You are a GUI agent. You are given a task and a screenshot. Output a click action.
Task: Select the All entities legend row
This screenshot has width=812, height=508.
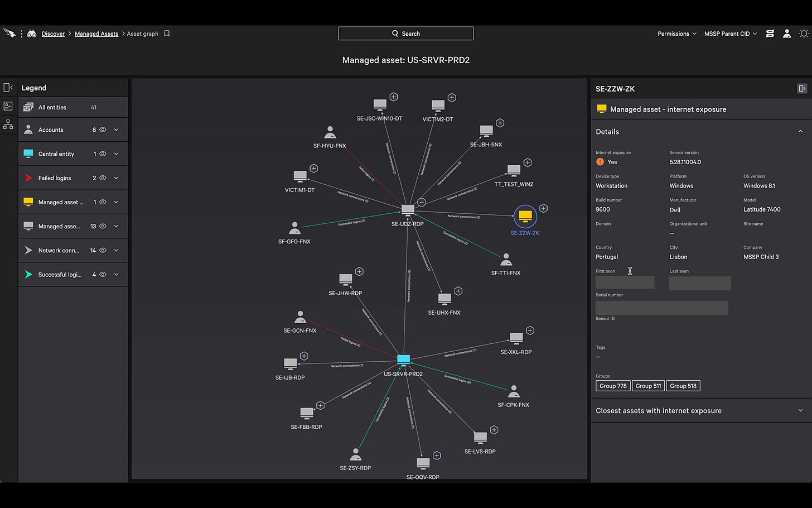tap(73, 107)
